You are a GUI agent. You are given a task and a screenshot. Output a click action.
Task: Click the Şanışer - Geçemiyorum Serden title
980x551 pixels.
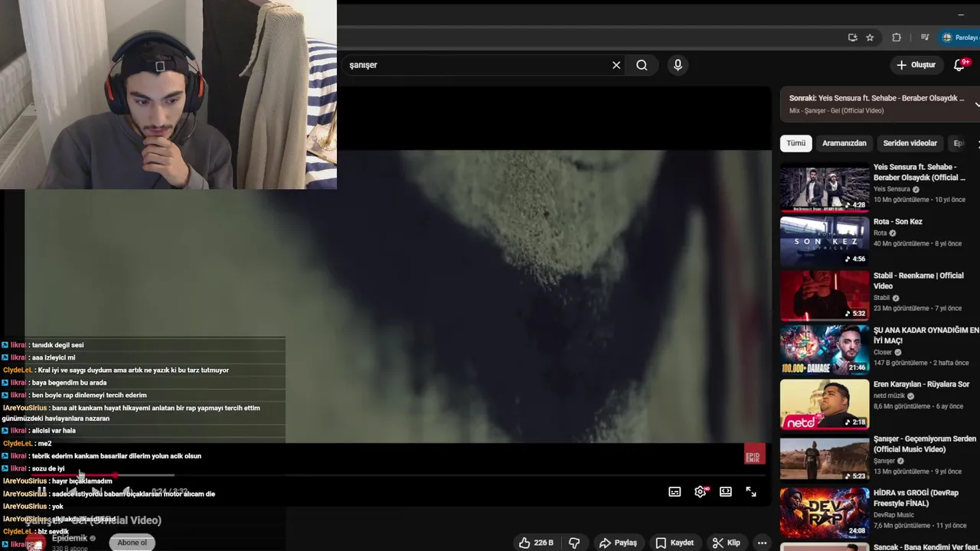(925, 444)
